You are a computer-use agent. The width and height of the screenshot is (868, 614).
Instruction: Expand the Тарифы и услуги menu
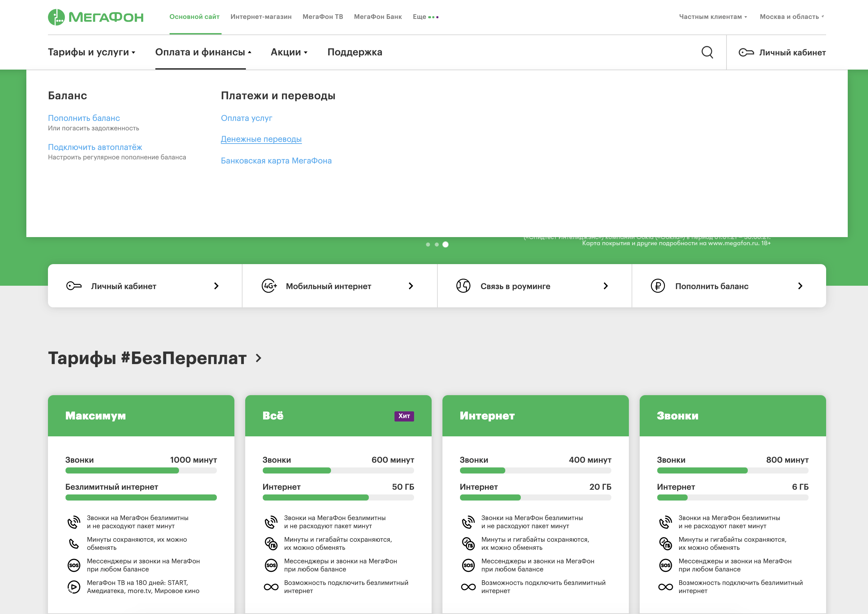pyautogui.click(x=91, y=52)
